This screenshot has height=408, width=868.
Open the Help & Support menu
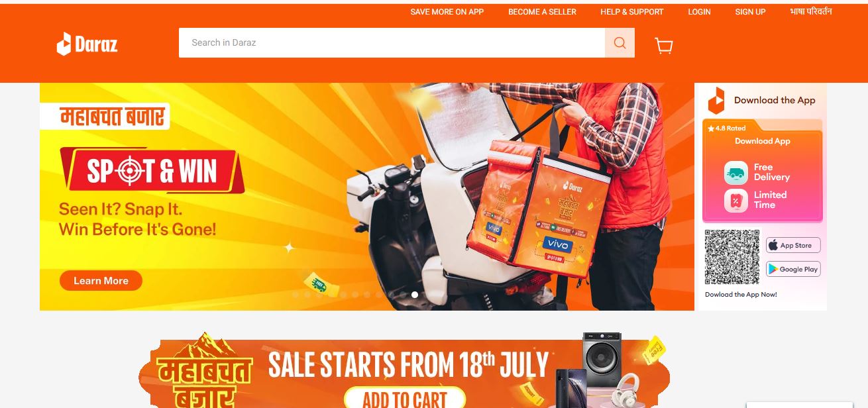click(x=632, y=12)
